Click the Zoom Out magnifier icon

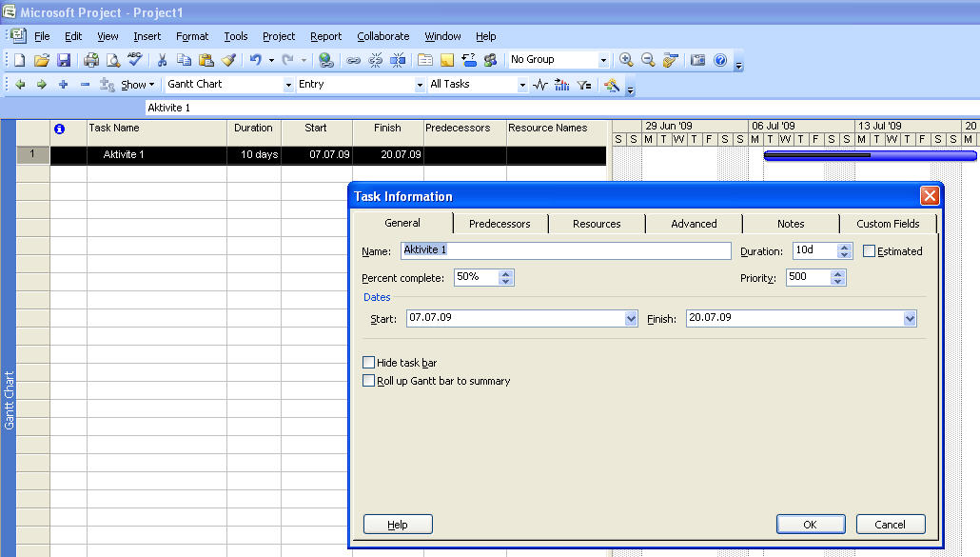coord(648,60)
